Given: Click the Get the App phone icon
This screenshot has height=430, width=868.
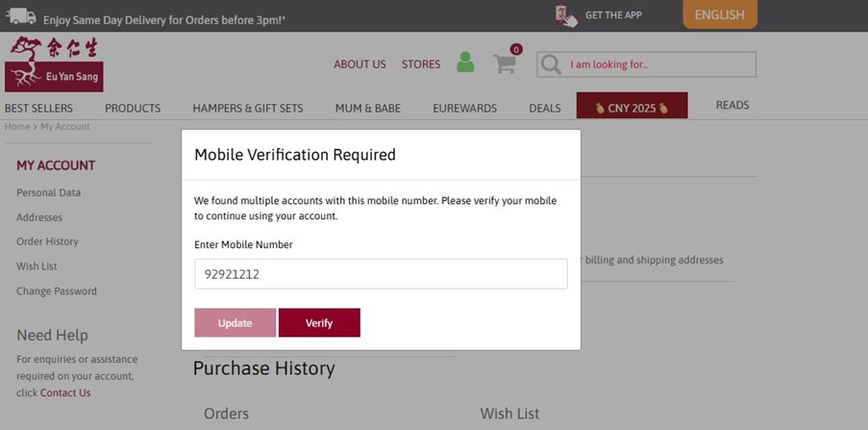Looking at the screenshot, I should click(x=566, y=15).
